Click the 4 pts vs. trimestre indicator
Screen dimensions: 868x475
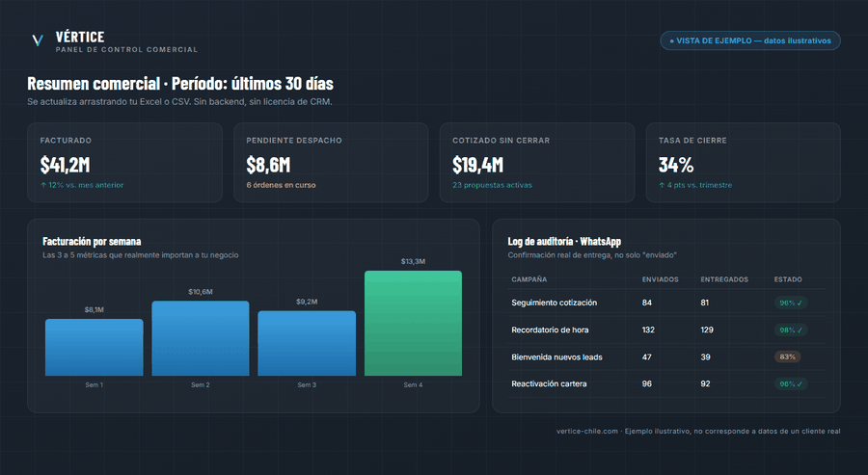(695, 185)
